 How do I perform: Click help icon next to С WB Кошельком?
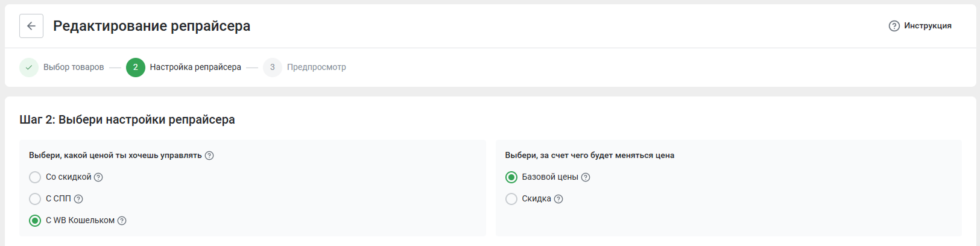coord(122,221)
